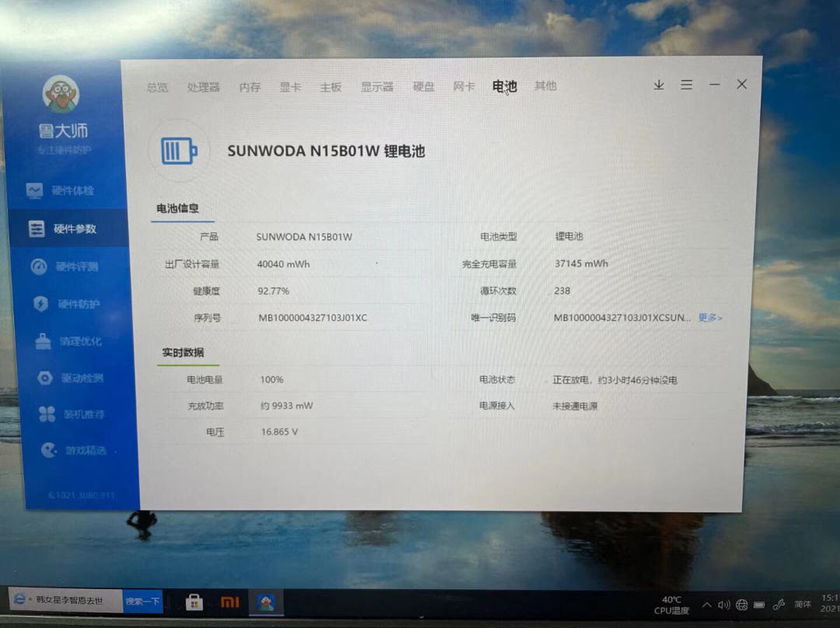Switch to the 显示器 tab
Screen dimensions: 840x628
pyautogui.click(x=377, y=86)
